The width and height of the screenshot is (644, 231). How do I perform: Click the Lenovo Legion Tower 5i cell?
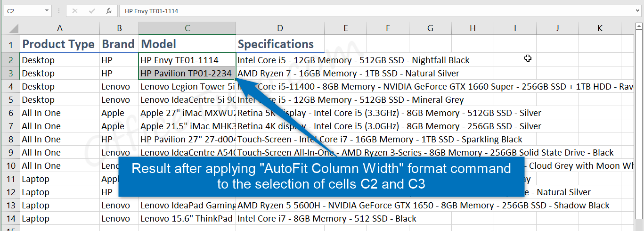[187, 86]
